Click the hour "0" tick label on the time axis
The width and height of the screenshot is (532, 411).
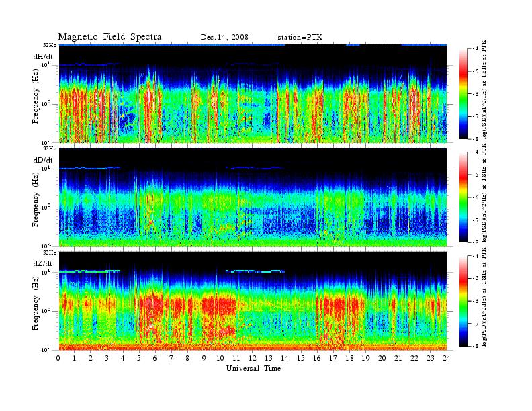point(58,358)
